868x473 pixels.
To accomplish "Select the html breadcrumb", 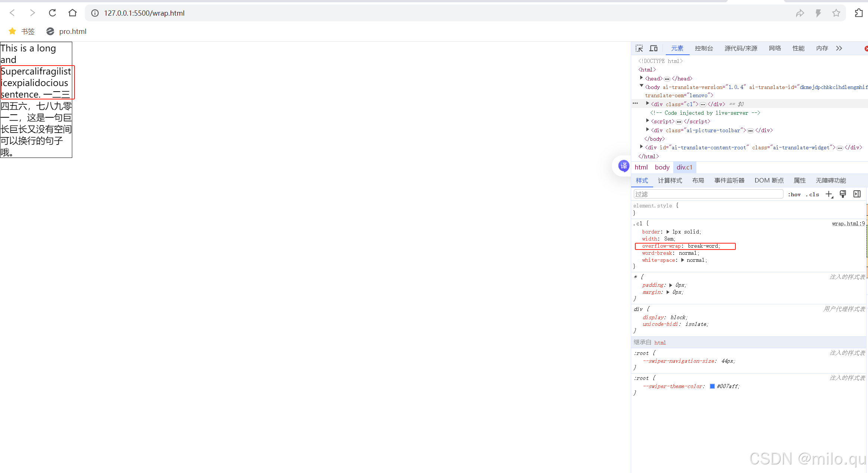I will 641,168.
